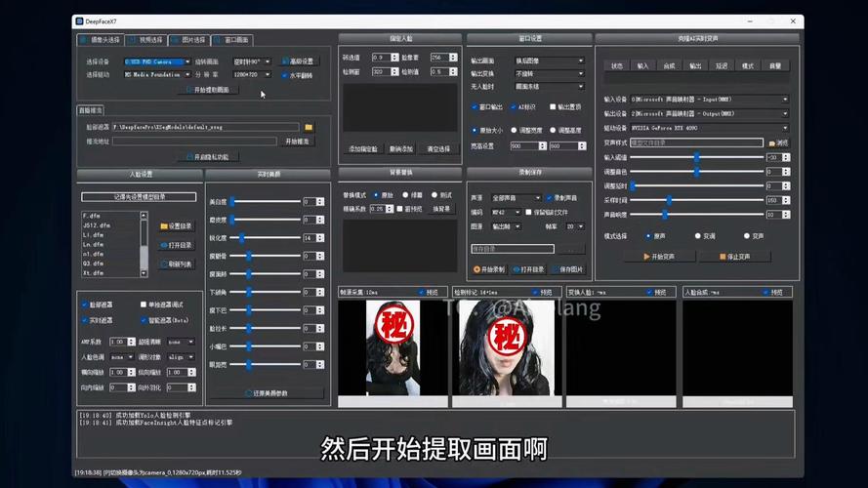868x488 pixels.
Task: Open the 无人脸时 no-face dropdown
Action: (549, 87)
